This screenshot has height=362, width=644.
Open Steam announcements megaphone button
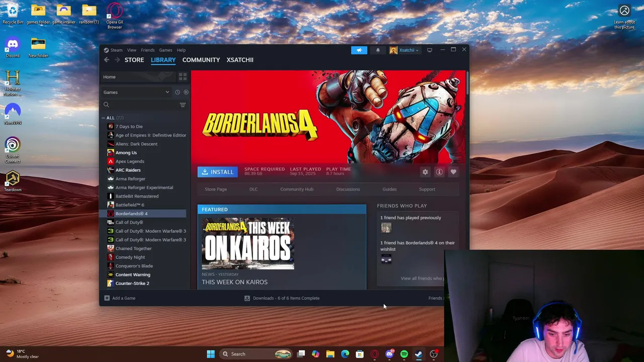tap(359, 50)
